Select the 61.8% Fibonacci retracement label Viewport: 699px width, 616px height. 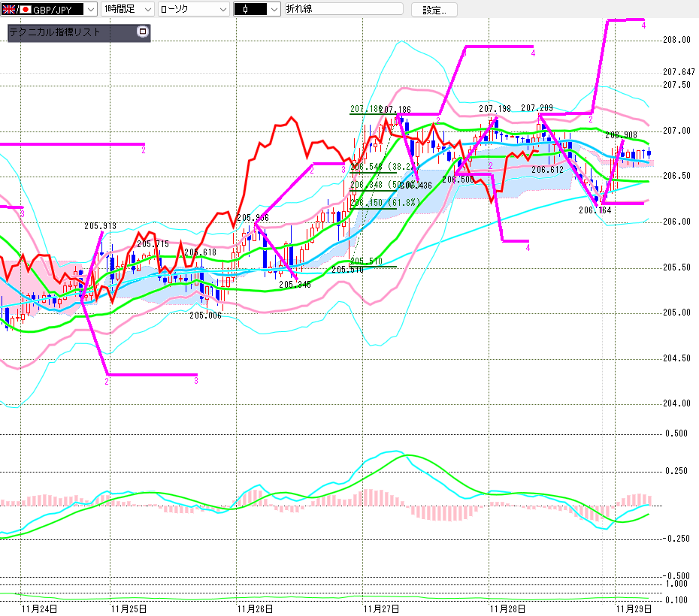click(x=383, y=203)
